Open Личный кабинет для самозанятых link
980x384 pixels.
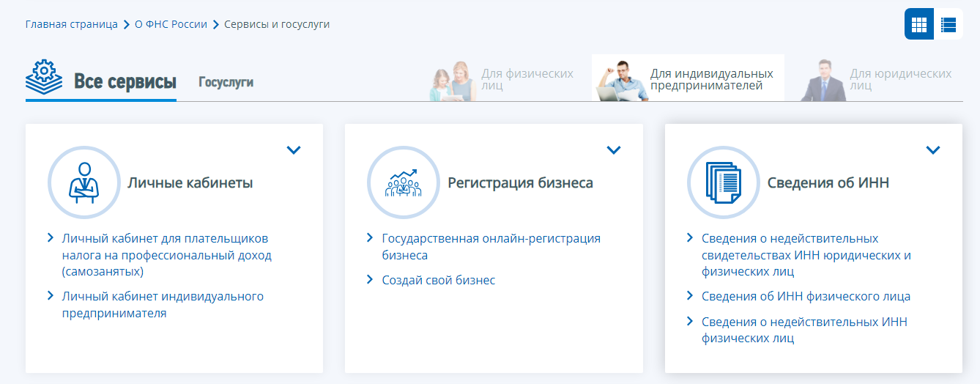click(x=167, y=255)
